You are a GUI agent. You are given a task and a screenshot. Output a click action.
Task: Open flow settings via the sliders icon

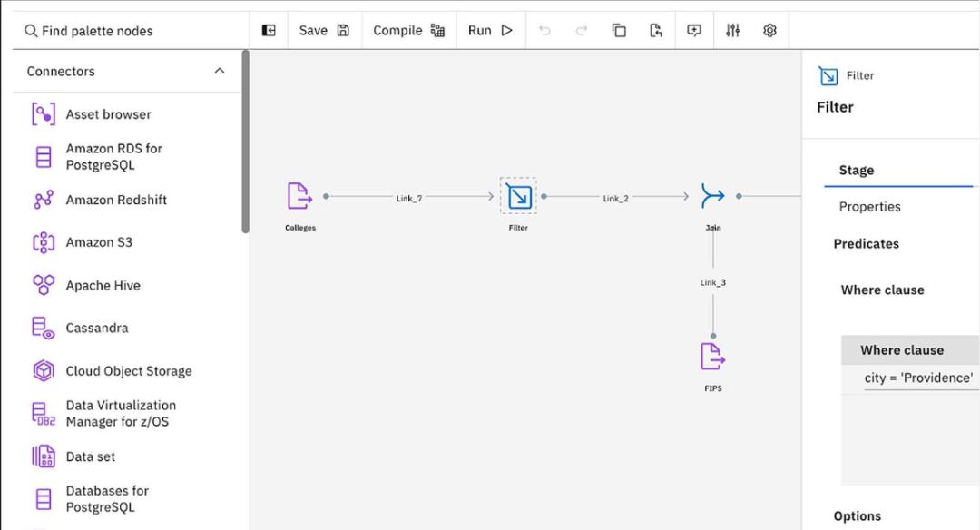click(732, 30)
